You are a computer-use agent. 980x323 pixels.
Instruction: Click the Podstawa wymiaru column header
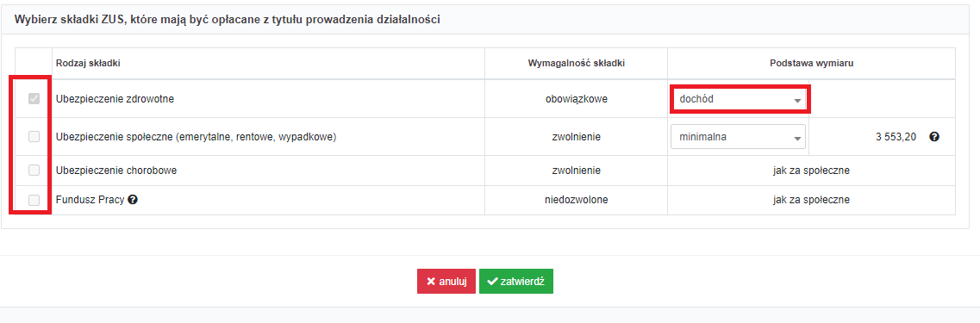point(811,63)
